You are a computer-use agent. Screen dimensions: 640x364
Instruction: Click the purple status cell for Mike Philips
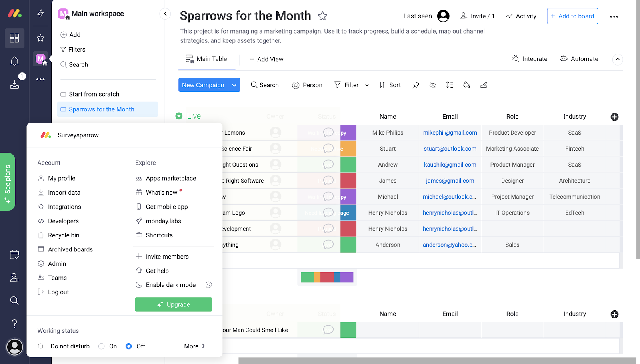348,133
